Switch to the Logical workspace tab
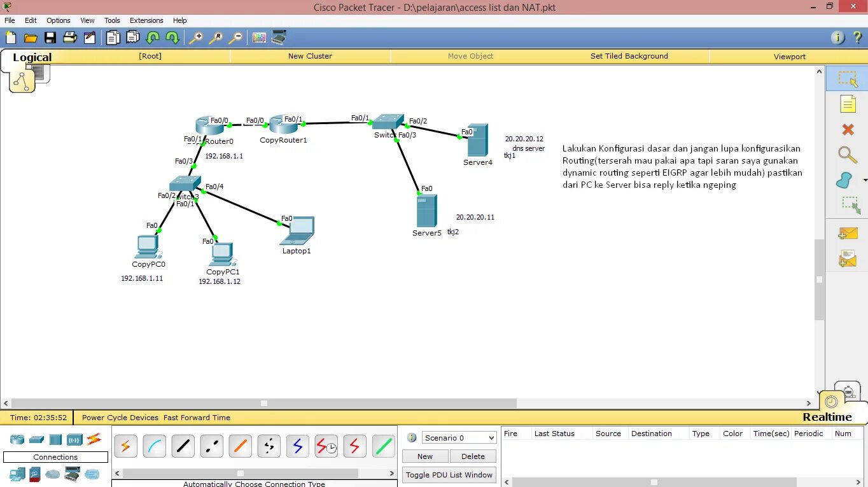 [32, 57]
